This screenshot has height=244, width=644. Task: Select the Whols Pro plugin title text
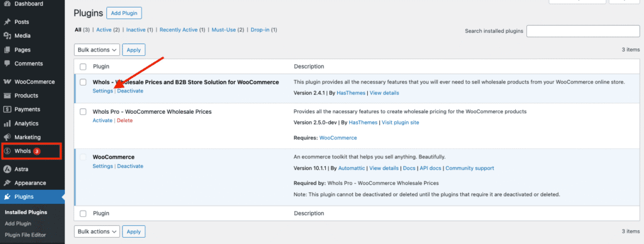coord(152,112)
